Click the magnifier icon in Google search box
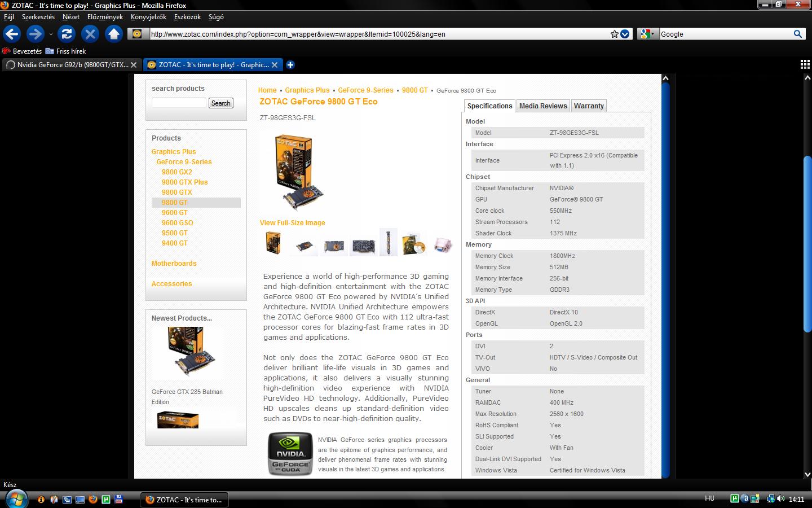This screenshot has width=812, height=508. click(797, 34)
